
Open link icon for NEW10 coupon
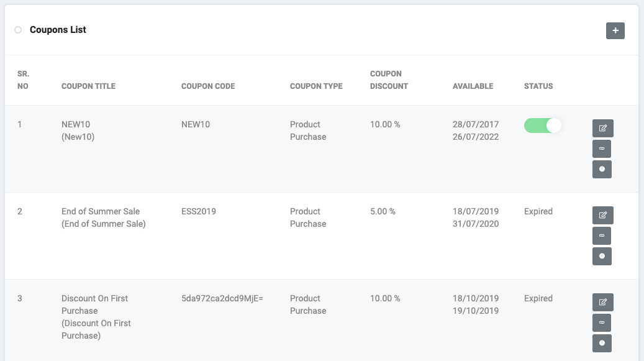(x=602, y=149)
